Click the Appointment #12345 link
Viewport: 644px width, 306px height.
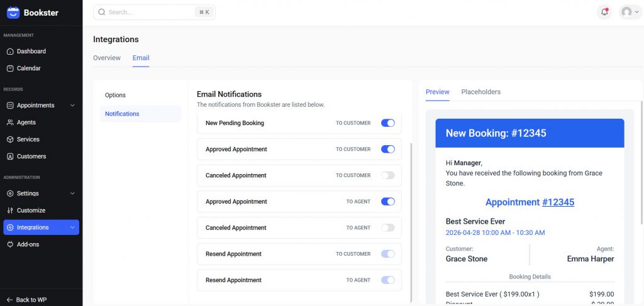click(558, 202)
